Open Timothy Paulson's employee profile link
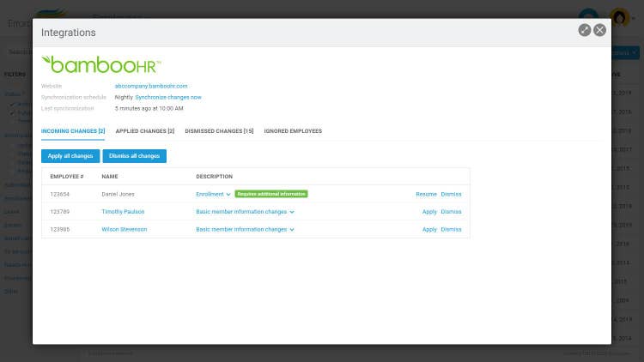The image size is (644, 362). (123, 212)
